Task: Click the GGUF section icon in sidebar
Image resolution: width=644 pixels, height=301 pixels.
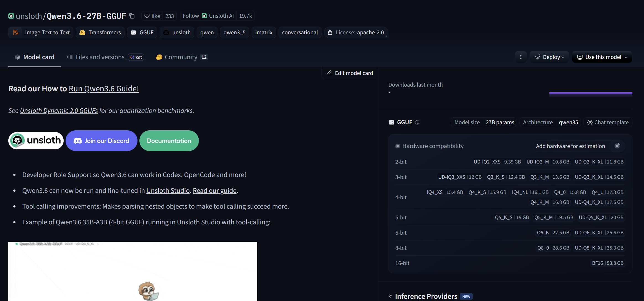Action: click(391, 122)
